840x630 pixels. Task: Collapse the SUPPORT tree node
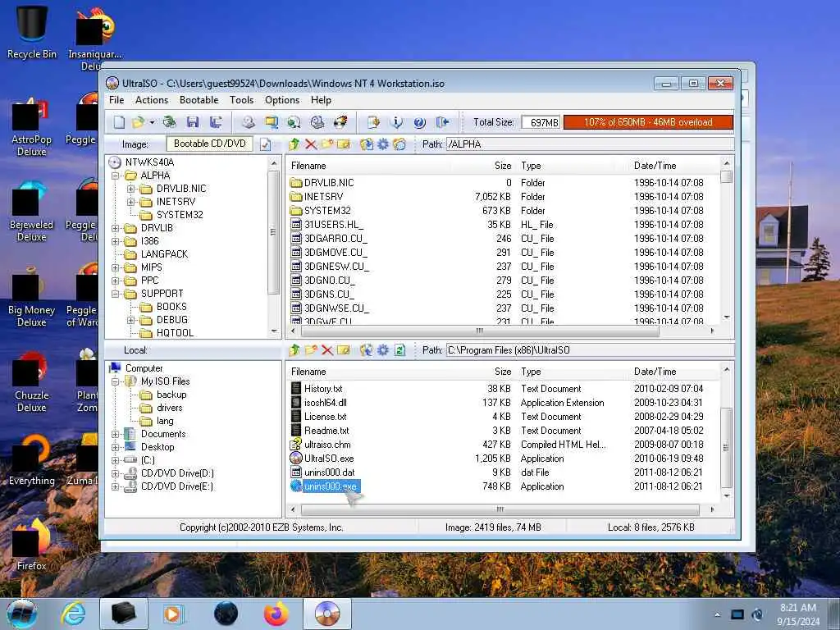point(115,294)
